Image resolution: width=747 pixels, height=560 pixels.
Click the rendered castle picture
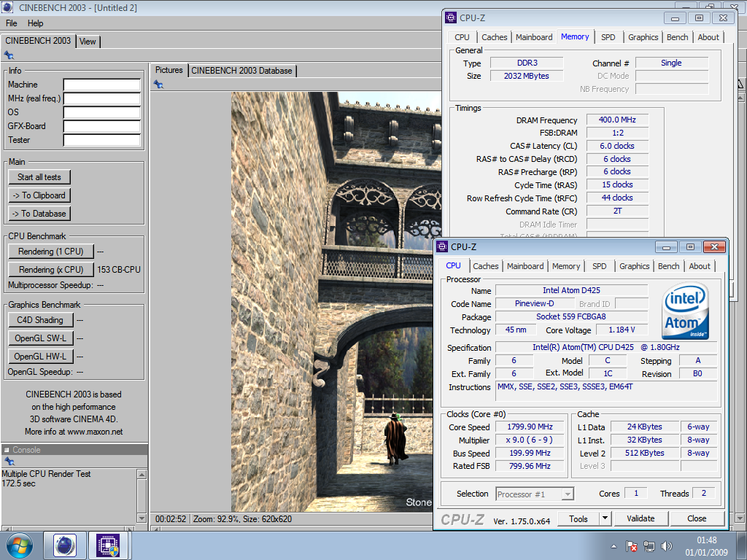336,302
